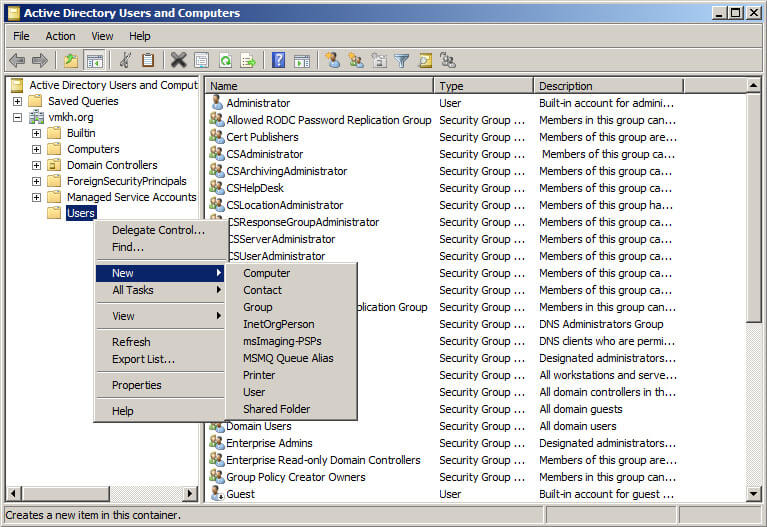Toggle the Show/Hide Console Tree icon

click(94, 61)
